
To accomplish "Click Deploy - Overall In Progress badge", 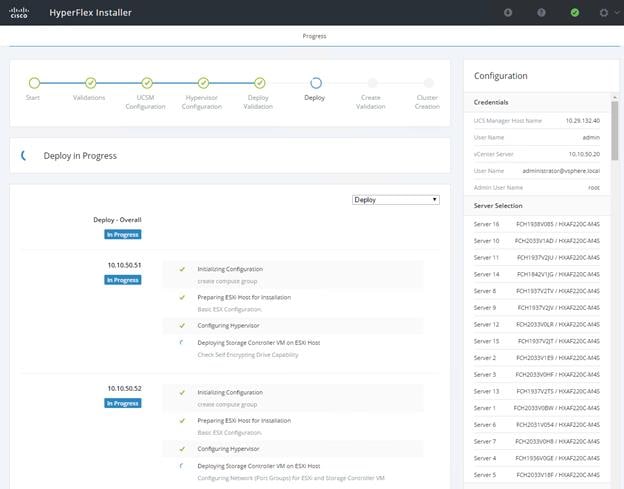I will [x=123, y=235].
